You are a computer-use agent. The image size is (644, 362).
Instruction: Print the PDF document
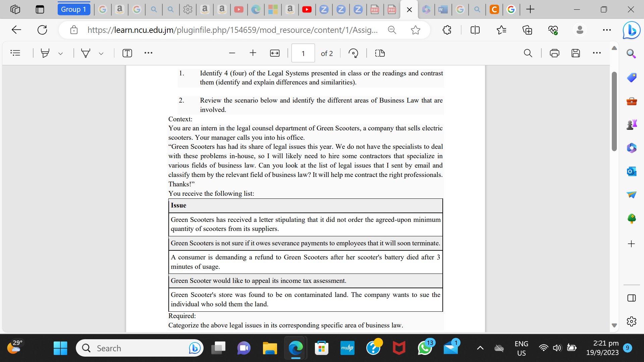point(554,53)
